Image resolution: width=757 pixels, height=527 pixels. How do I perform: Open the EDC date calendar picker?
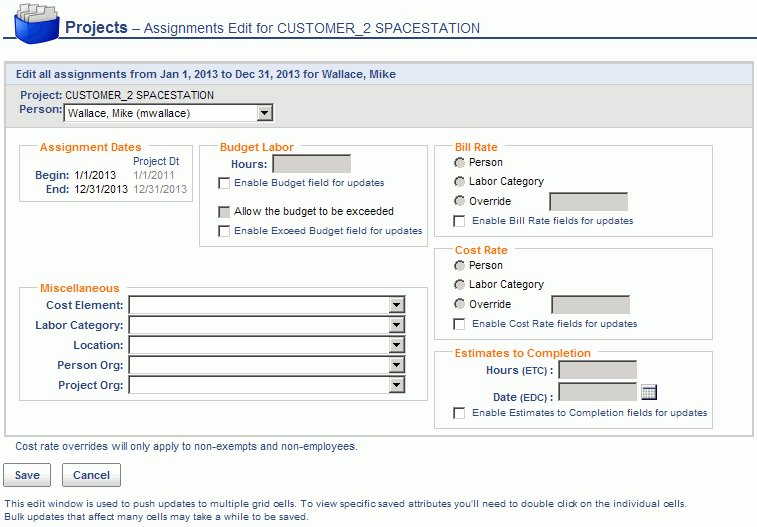pos(649,392)
